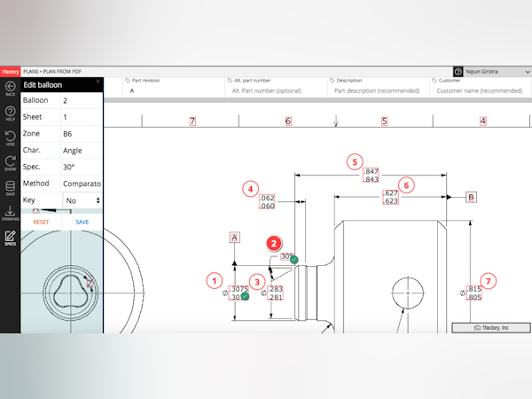This screenshot has height=399, width=532.
Task: Click zone column marker 6
Action: tap(288, 121)
